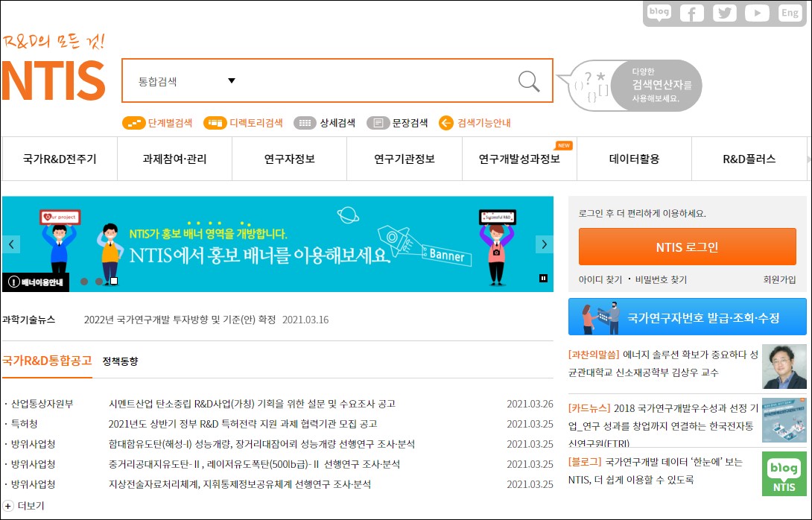The image size is (812, 520).
Task: Open [과찬의말씀] 에너지 솔루션 article
Action: 663,364
